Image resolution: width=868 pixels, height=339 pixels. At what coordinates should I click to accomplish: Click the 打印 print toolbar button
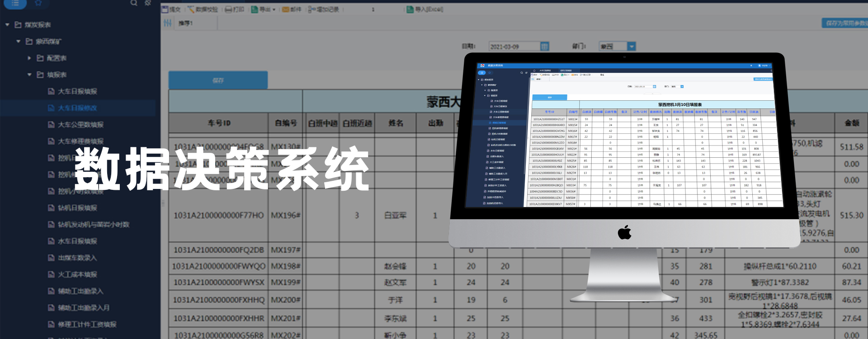(235, 9)
